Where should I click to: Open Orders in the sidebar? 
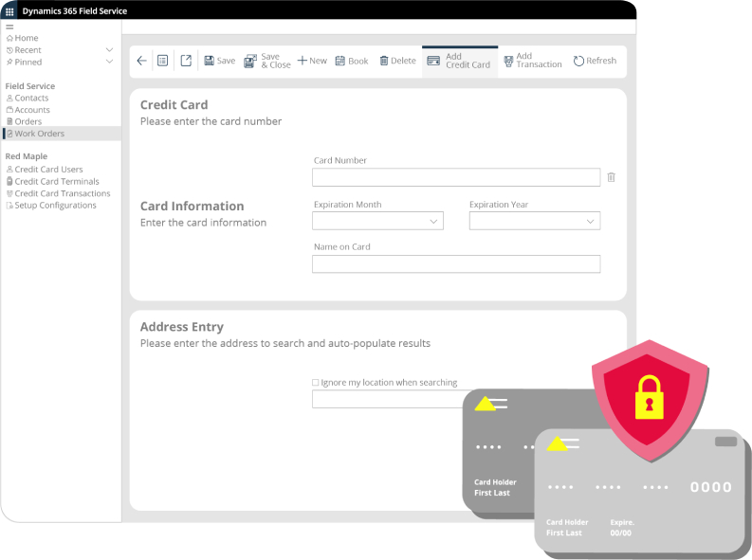(x=28, y=121)
